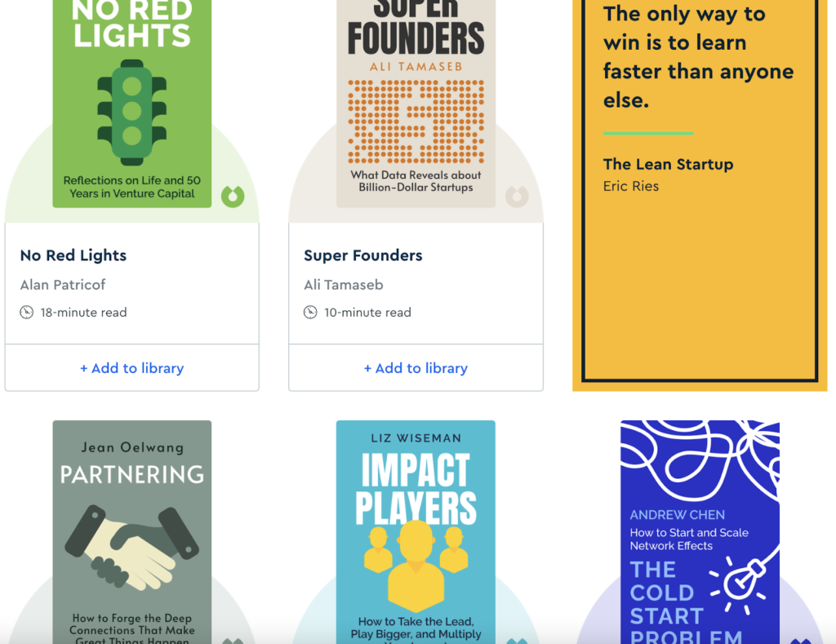The width and height of the screenshot is (836, 644).
Task: Click the handshake illustration on Partnering cover
Action: click(131, 544)
